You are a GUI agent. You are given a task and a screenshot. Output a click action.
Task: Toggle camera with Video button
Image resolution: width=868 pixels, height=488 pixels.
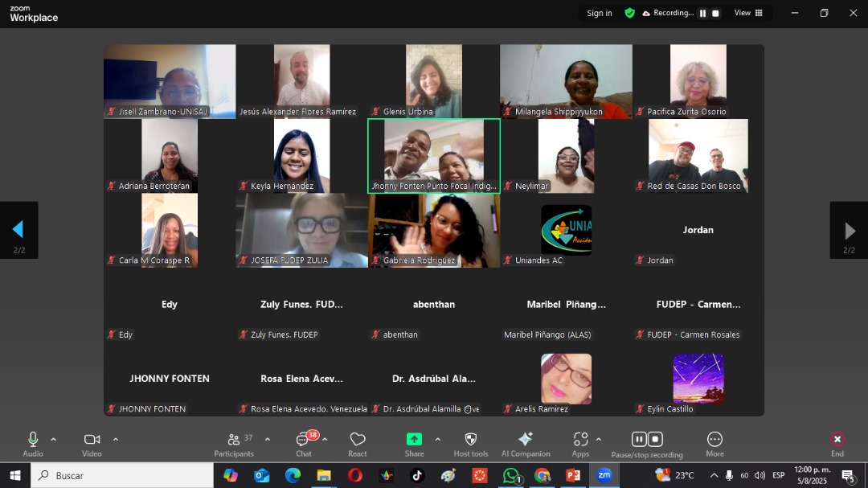[92, 445]
